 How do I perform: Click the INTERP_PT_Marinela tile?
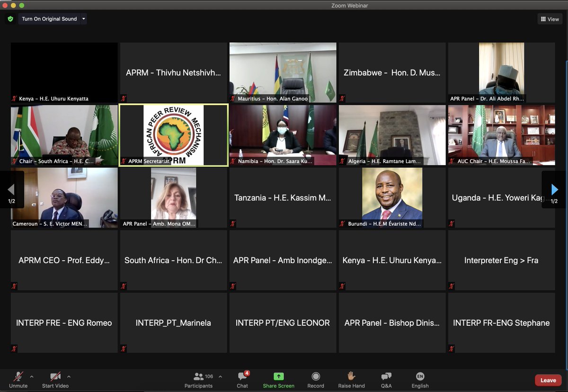173,322
